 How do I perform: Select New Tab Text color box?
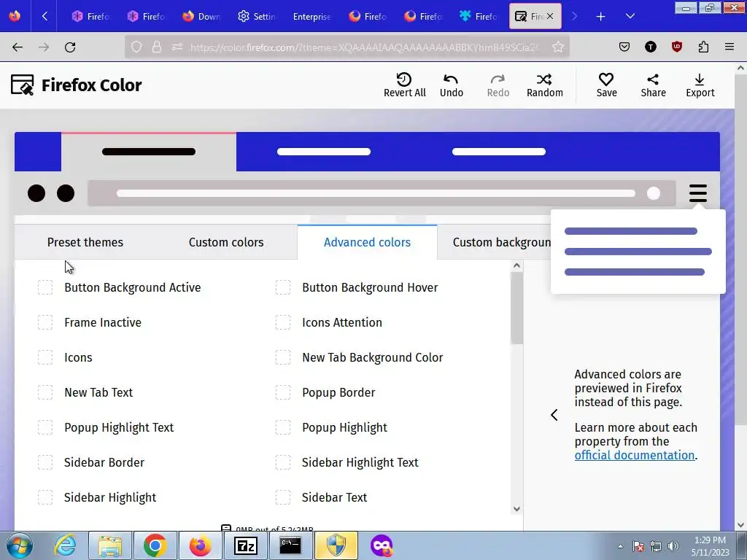(45, 392)
